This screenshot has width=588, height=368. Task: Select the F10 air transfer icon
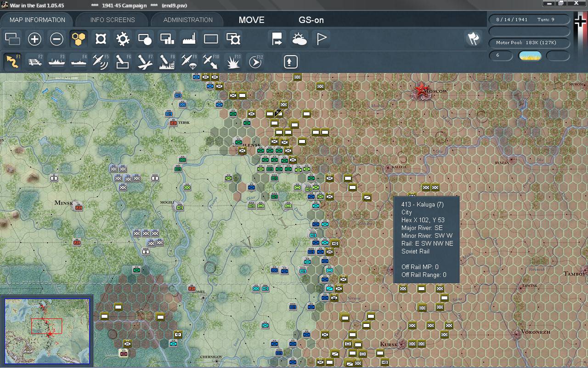(x=211, y=62)
